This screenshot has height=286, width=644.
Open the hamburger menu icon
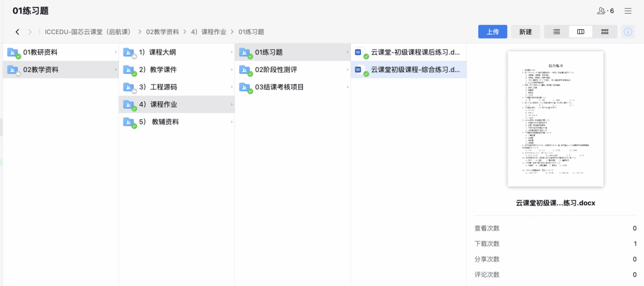[x=628, y=11]
